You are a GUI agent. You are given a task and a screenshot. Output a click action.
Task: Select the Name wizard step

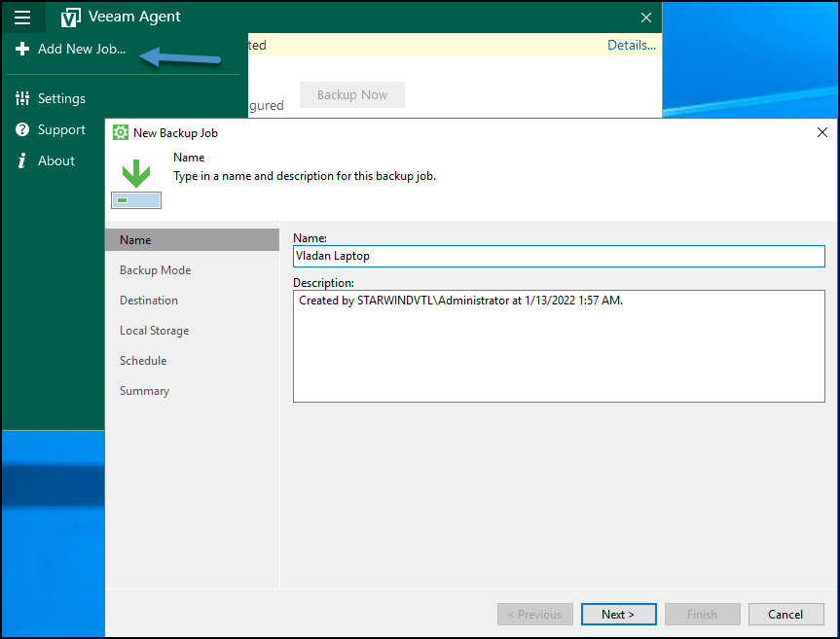[193, 240]
